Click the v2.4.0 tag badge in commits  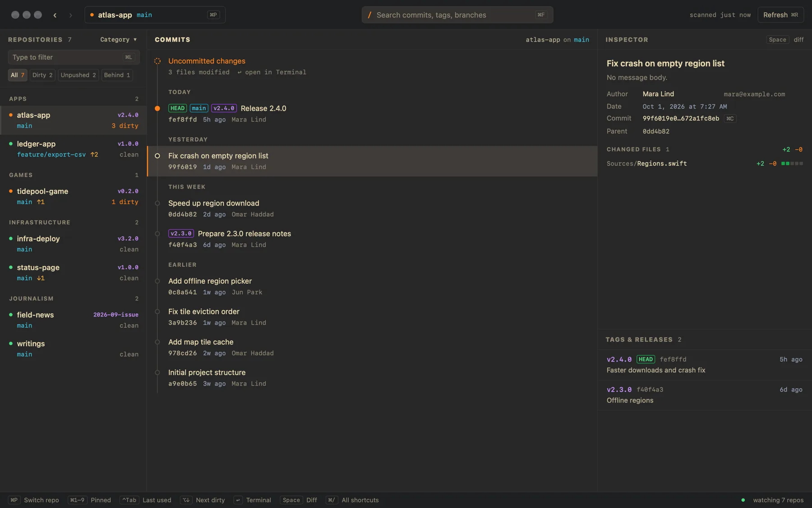click(224, 108)
